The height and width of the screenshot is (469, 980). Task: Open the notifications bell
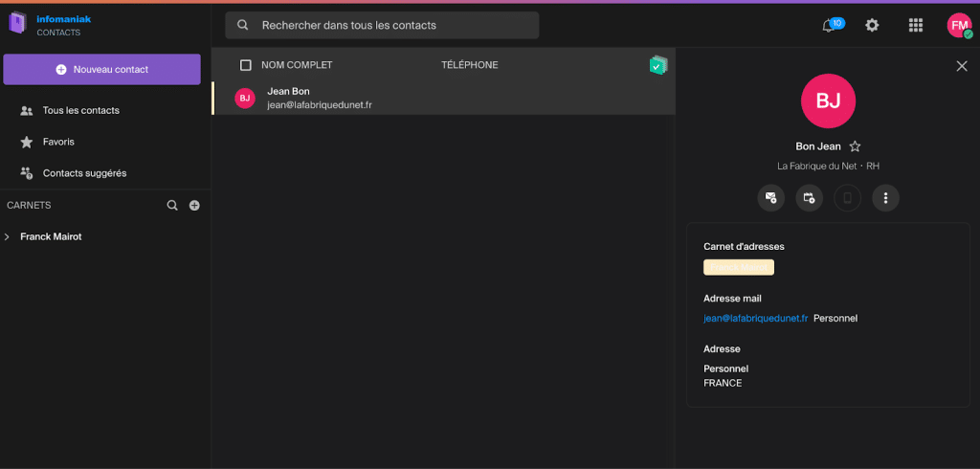click(829, 26)
